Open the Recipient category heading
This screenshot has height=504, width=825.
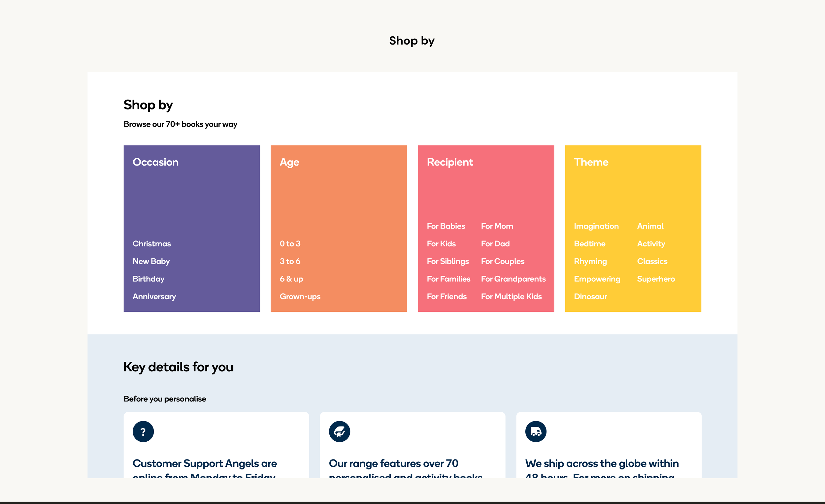(x=450, y=162)
